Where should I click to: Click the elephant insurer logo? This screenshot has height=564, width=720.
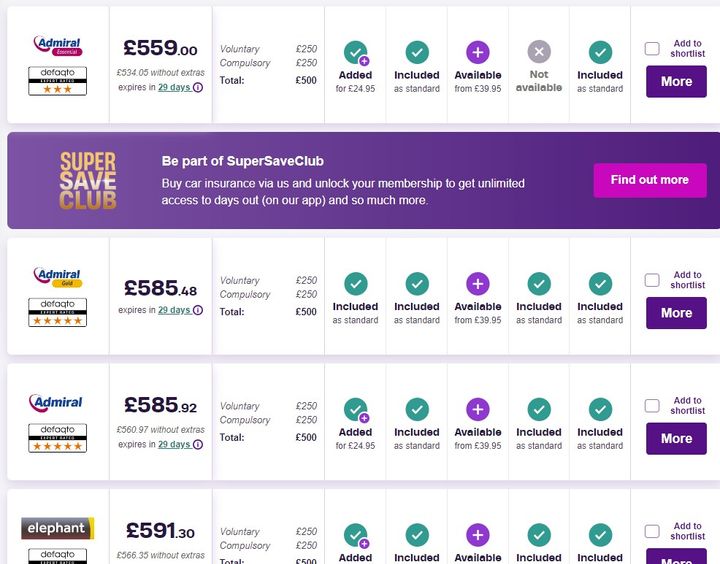pos(57,528)
